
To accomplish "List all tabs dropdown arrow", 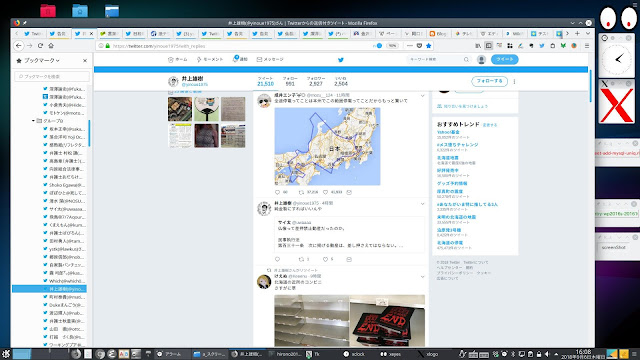I will point(588,33).
